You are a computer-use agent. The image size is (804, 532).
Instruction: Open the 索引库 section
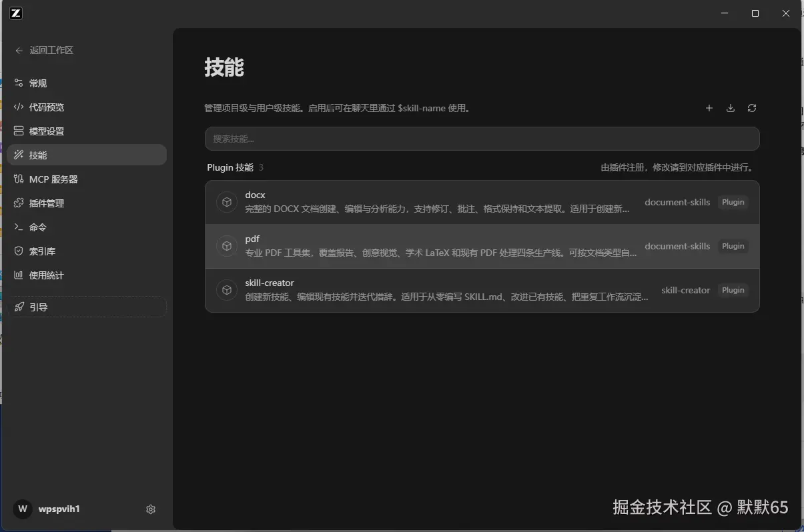click(87, 251)
